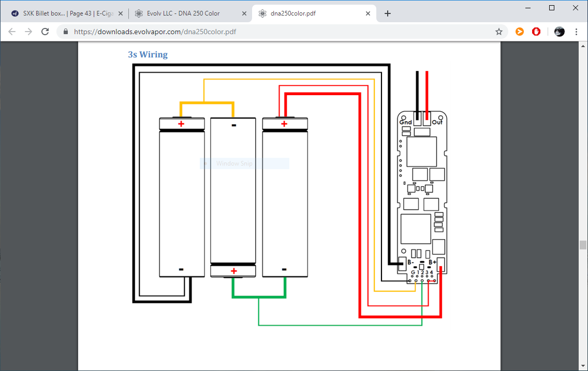Image resolution: width=588 pixels, height=371 pixels.
Task: Click the address bar URL field
Action: pyautogui.click(x=259, y=32)
